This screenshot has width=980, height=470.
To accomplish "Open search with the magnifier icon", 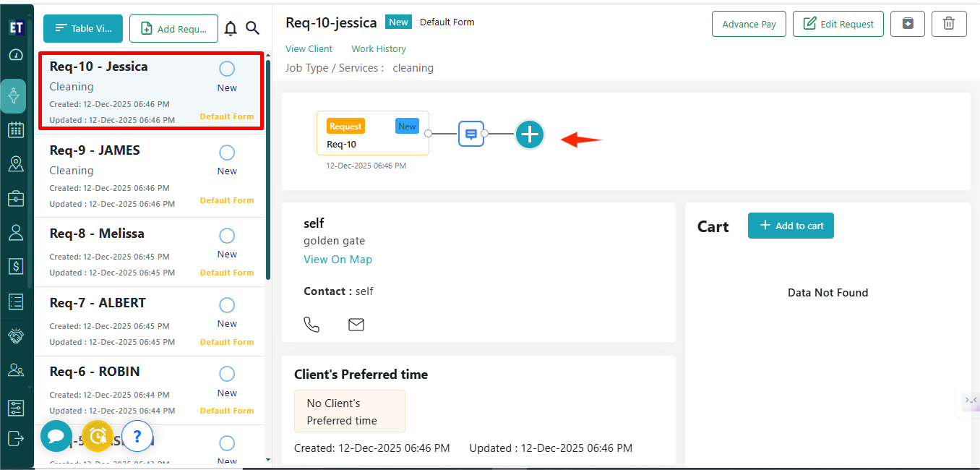I will tap(252, 28).
